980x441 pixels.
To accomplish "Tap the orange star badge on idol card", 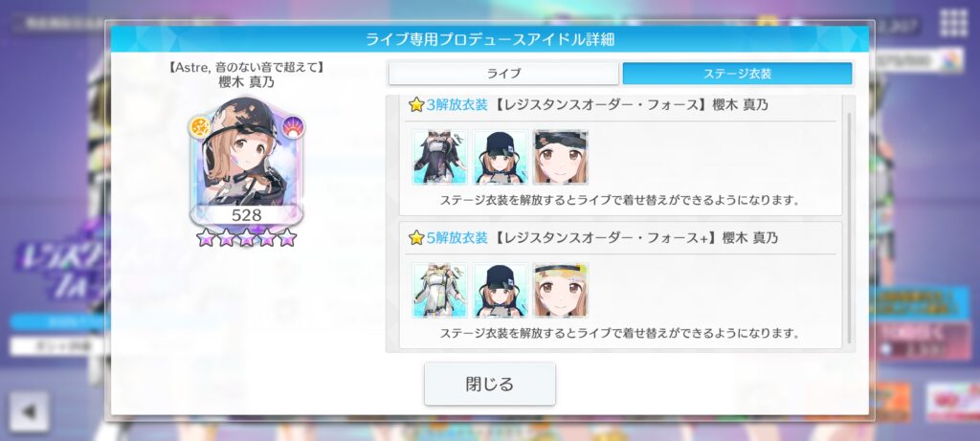I will click(x=200, y=127).
